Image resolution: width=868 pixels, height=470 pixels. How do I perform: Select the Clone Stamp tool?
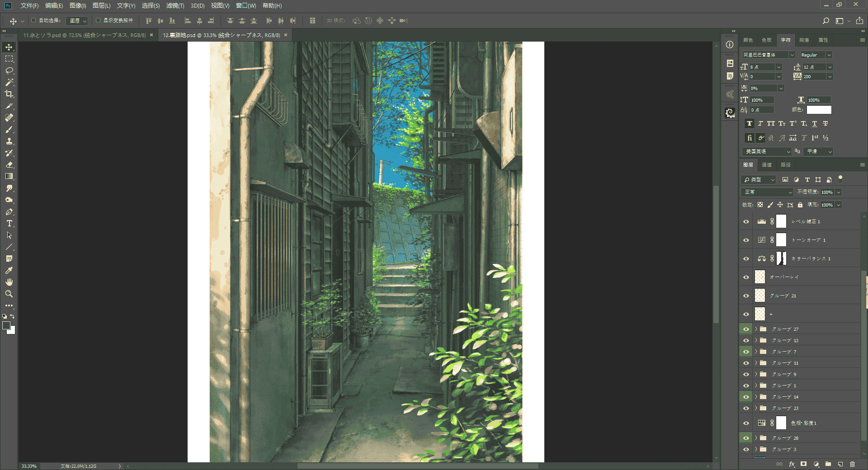(9, 141)
